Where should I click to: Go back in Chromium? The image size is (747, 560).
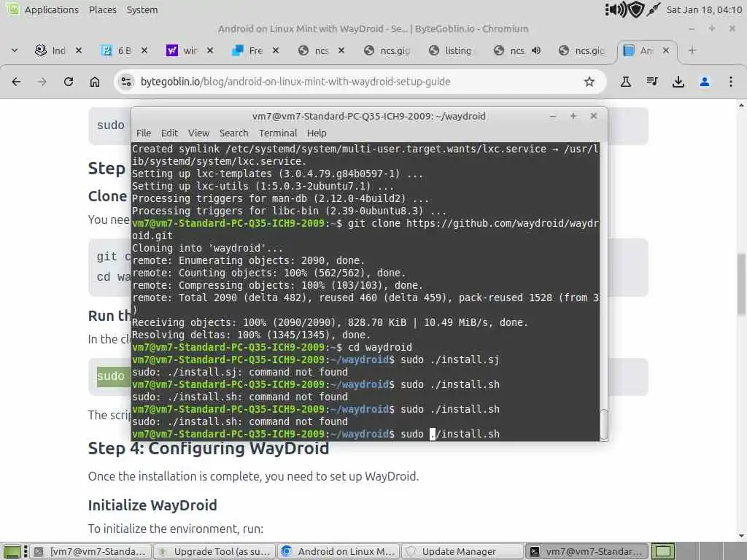16,82
